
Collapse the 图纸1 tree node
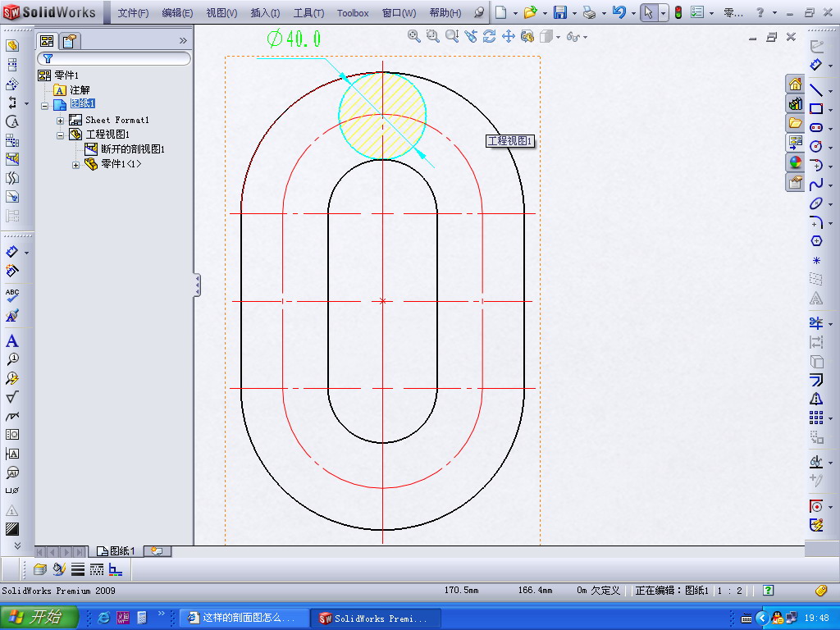[44, 106]
